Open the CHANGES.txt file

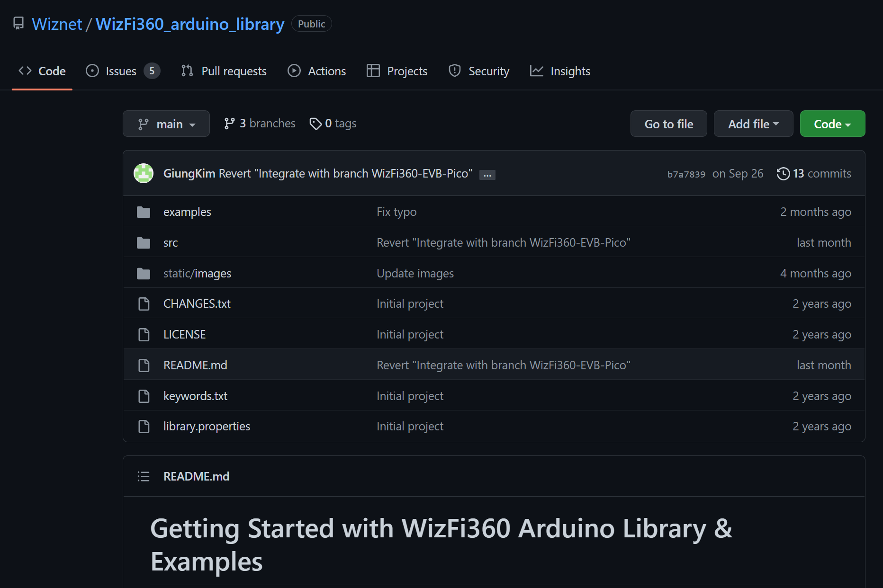tap(197, 304)
